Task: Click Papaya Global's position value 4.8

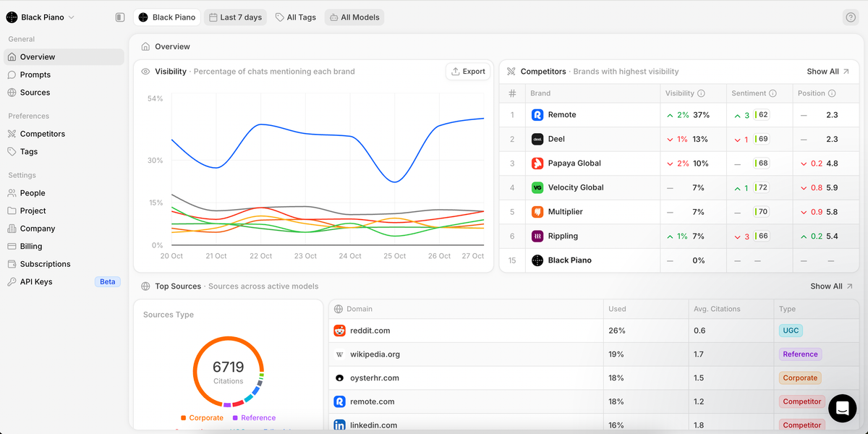Action: (x=832, y=163)
